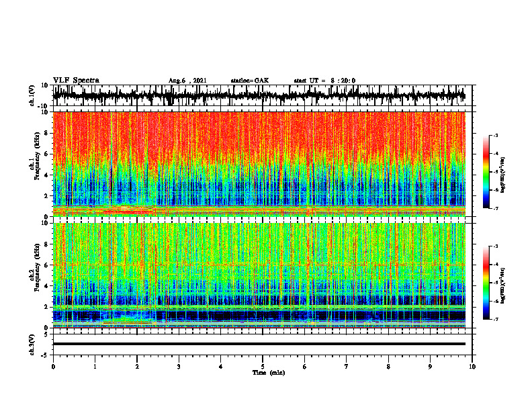
Task: Click the ch.1 spectrogram panel
Action: pos(259,164)
